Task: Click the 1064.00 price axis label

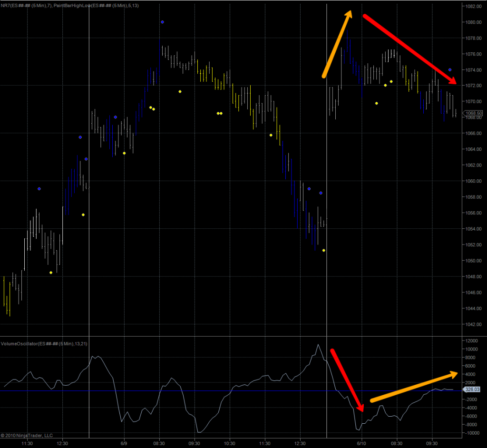Action: (473, 149)
